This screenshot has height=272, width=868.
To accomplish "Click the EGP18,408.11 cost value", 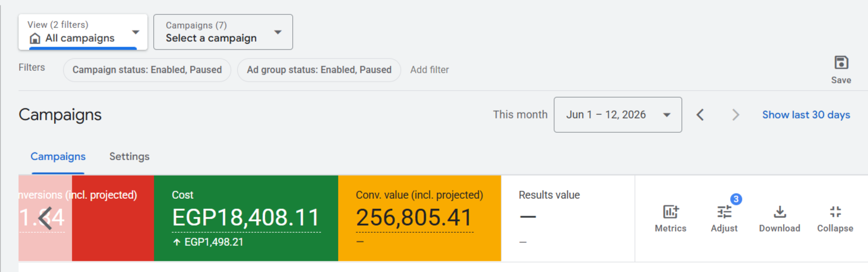I will 246,218.
